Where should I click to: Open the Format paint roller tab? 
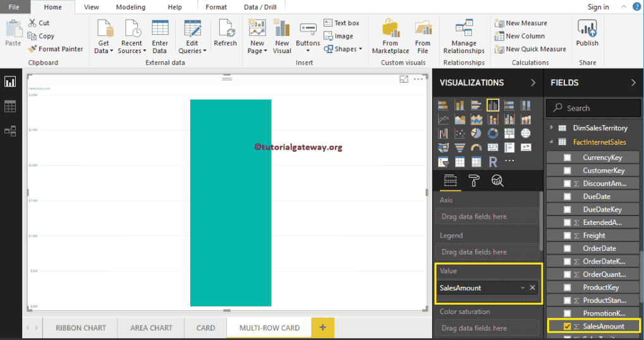(x=474, y=181)
